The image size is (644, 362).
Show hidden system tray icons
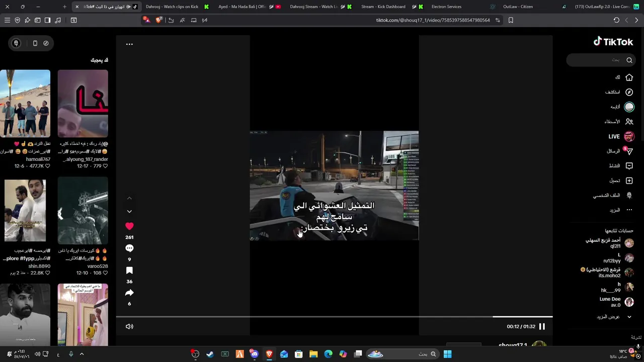(82, 354)
